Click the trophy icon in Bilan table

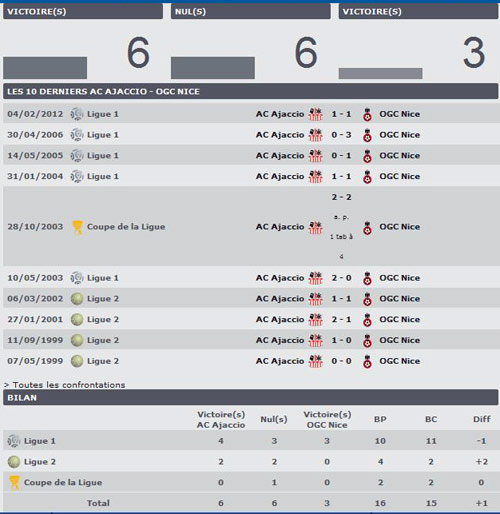pyautogui.click(x=14, y=483)
